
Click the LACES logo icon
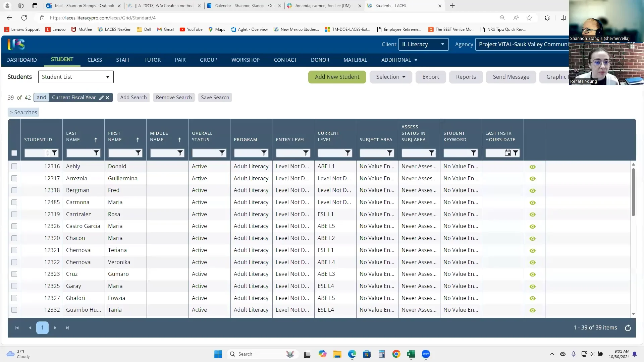[x=16, y=44]
